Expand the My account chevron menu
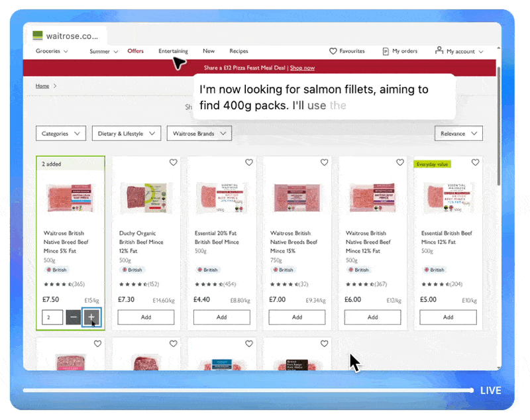Screen dimensions: 530x420 point(481,52)
